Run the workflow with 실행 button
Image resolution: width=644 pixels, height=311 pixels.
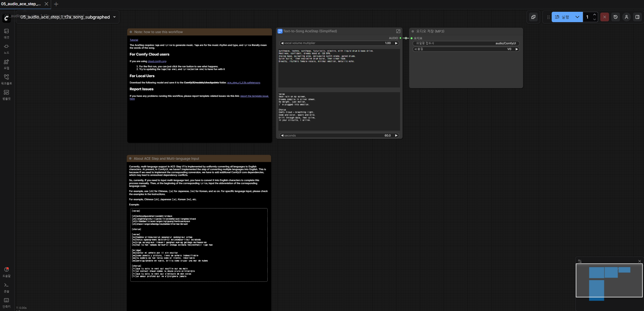tap(563, 17)
